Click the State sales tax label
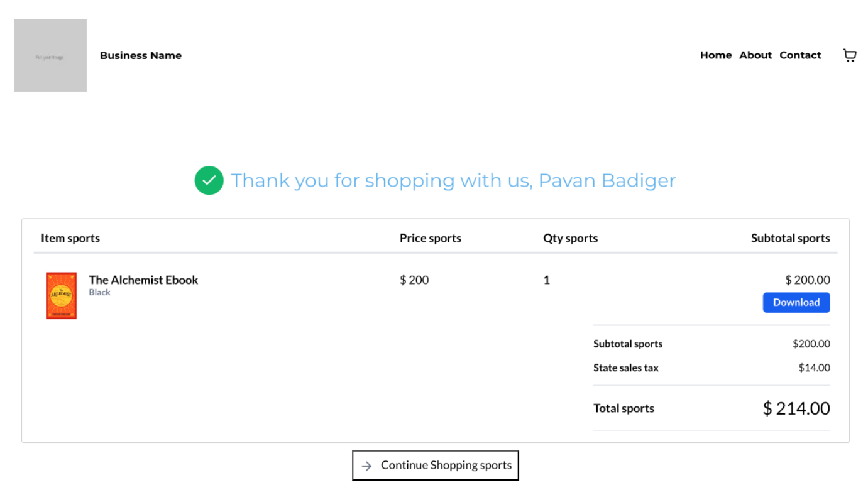This screenshot has width=868, height=485. pyautogui.click(x=626, y=368)
